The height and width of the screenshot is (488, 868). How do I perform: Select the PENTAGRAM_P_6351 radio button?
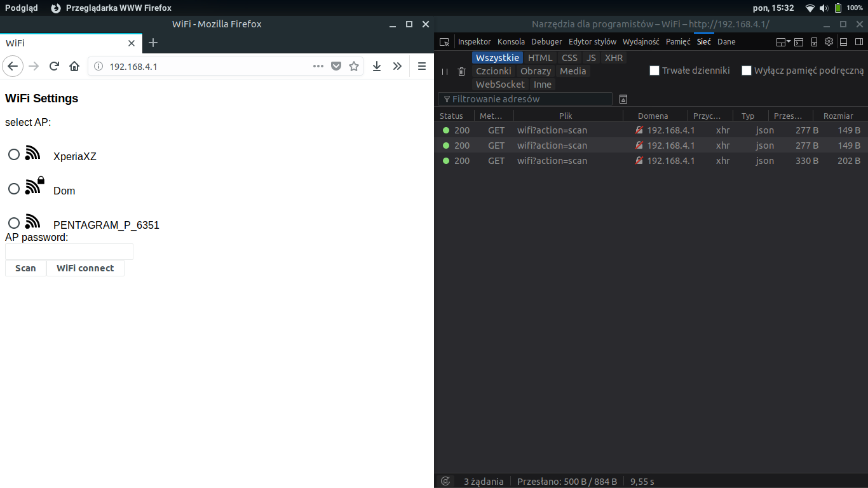click(14, 223)
